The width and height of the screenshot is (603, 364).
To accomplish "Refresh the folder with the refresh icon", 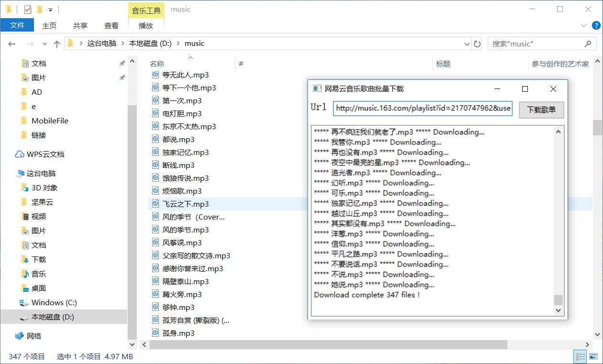I will point(477,44).
